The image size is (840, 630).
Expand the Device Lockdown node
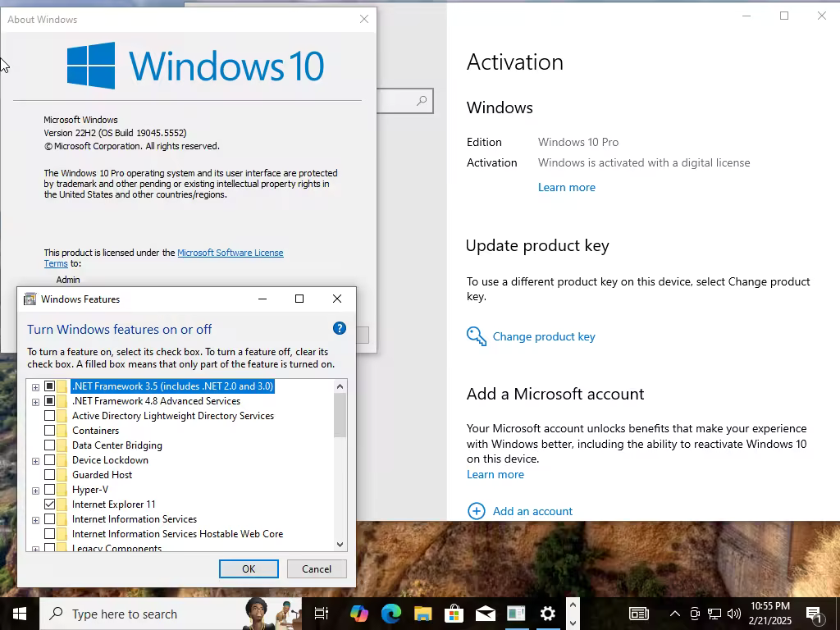[36, 461]
